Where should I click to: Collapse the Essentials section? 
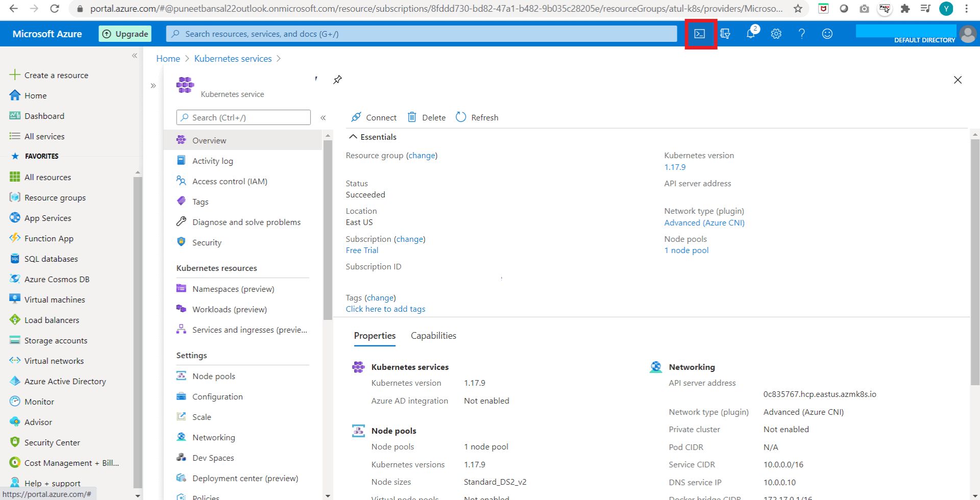click(373, 137)
